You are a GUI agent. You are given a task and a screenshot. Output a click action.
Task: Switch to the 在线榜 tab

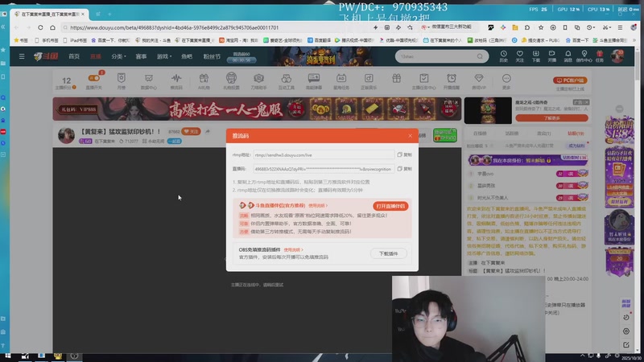480,134
